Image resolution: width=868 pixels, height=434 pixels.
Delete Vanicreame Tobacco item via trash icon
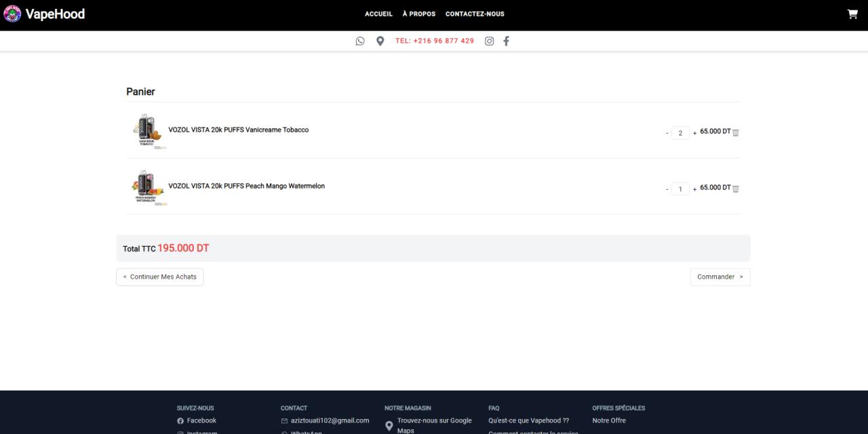click(736, 133)
